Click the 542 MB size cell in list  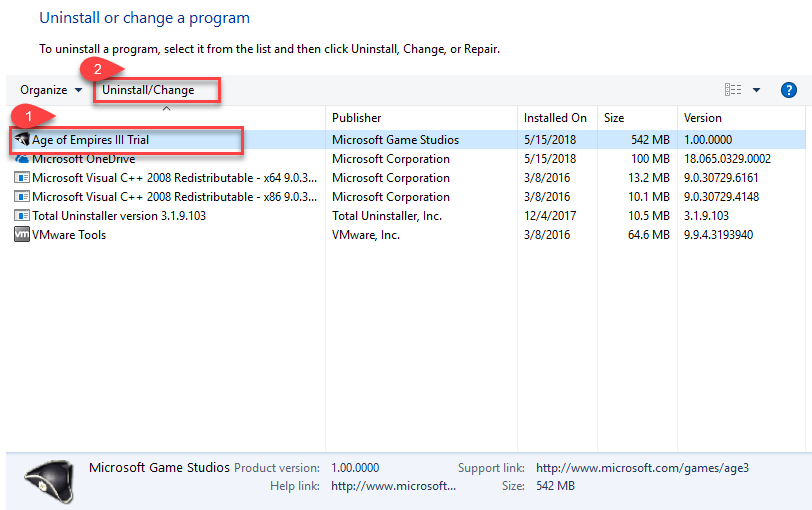coord(650,140)
